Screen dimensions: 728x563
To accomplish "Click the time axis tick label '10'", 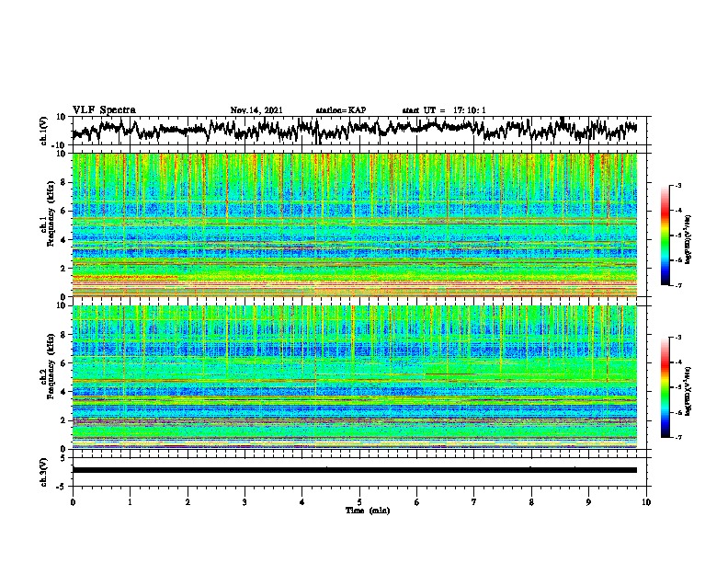I will pyautogui.click(x=646, y=502).
